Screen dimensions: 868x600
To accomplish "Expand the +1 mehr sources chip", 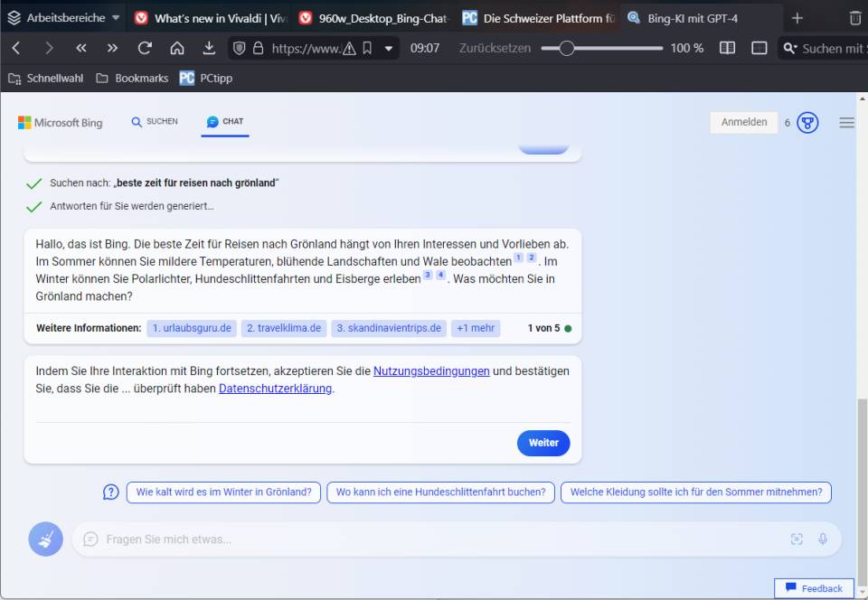I will pos(476,328).
